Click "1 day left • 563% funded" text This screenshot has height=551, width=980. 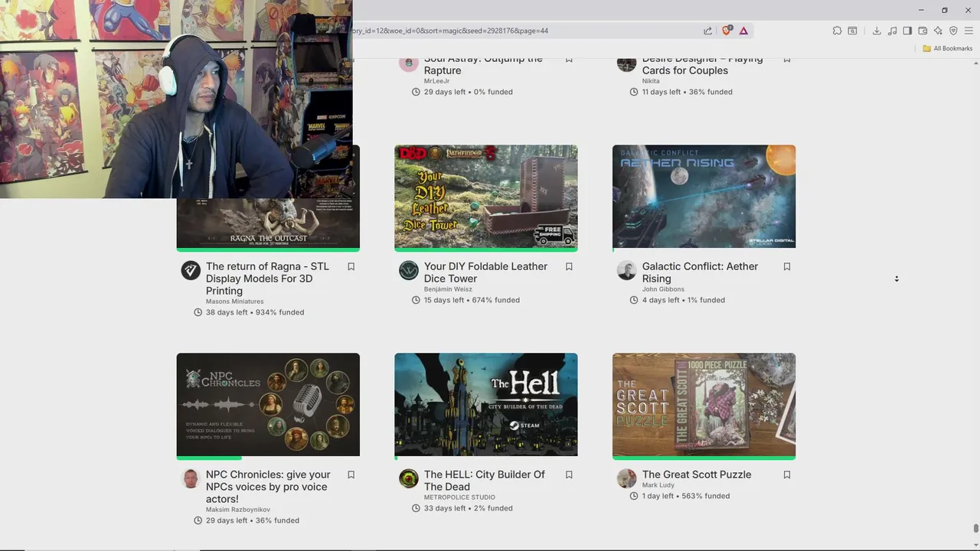click(x=686, y=496)
